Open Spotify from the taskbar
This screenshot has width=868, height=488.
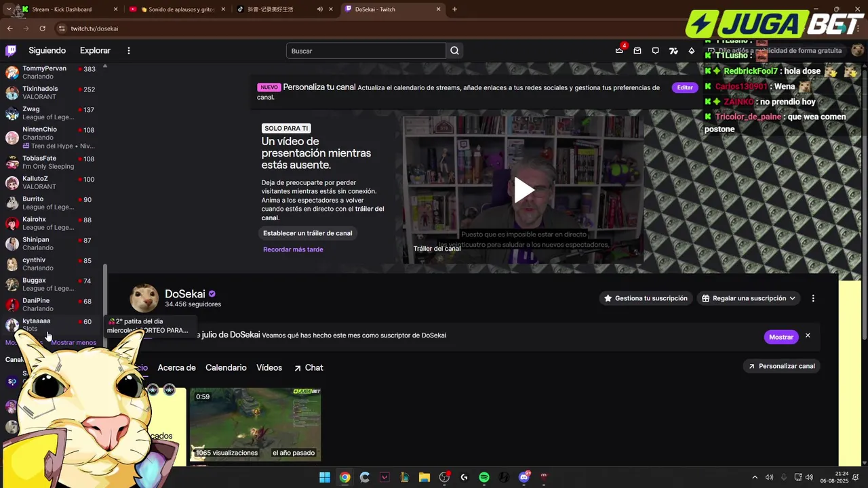(x=484, y=477)
